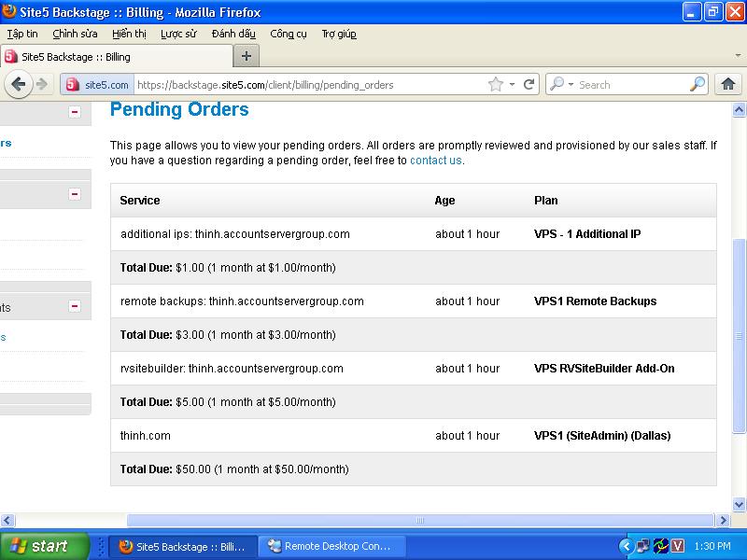747x560 pixels.
Task: Open the Firefox home page icon
Action: pyautogui.click(x=728, y=84)
